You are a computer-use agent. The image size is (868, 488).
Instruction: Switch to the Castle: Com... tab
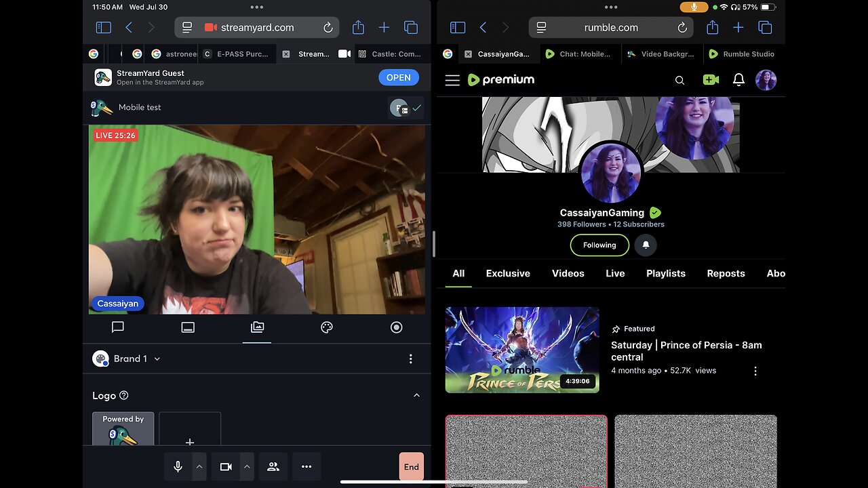click(391, 54)
